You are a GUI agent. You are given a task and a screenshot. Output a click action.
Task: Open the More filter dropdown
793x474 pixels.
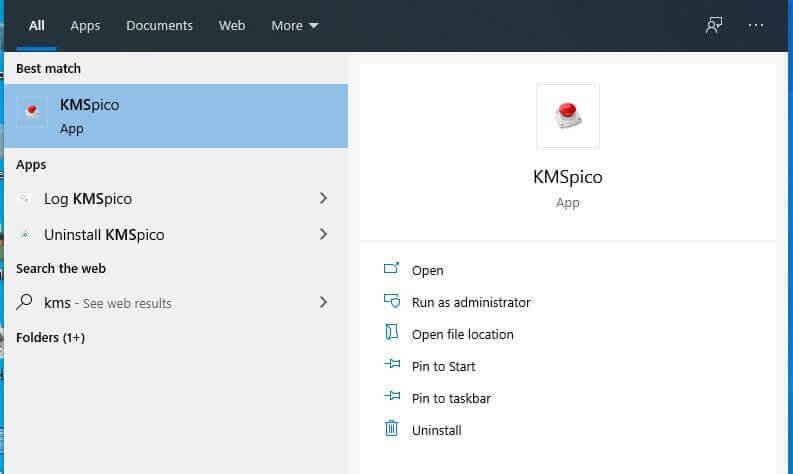click(x=294, y=25)
